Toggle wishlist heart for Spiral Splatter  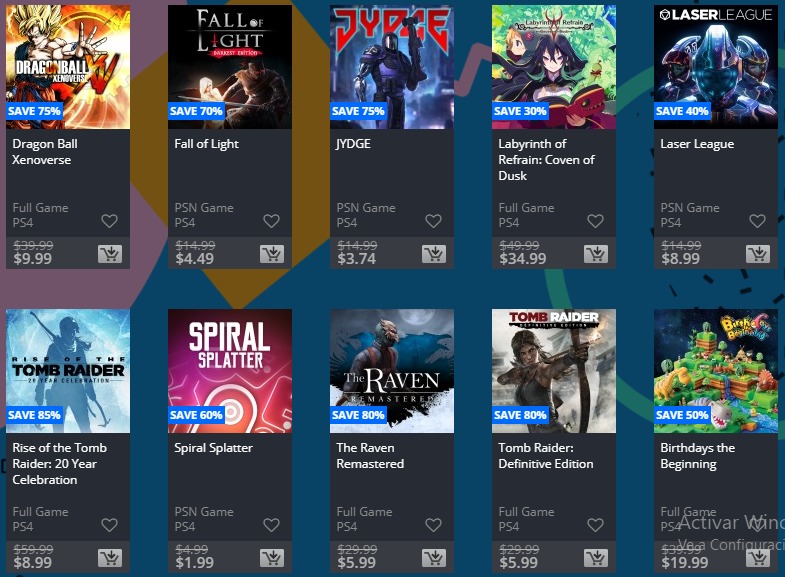271,524
